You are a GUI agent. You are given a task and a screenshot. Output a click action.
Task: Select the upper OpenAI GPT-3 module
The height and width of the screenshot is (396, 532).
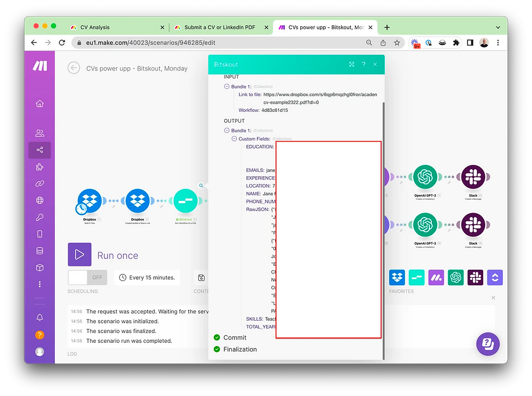[x=425, y=177]
